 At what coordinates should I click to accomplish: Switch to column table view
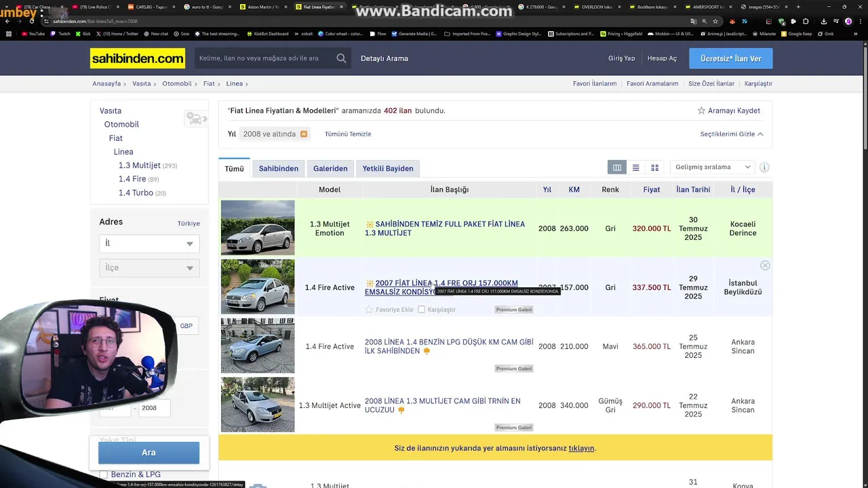pos(617,167)
